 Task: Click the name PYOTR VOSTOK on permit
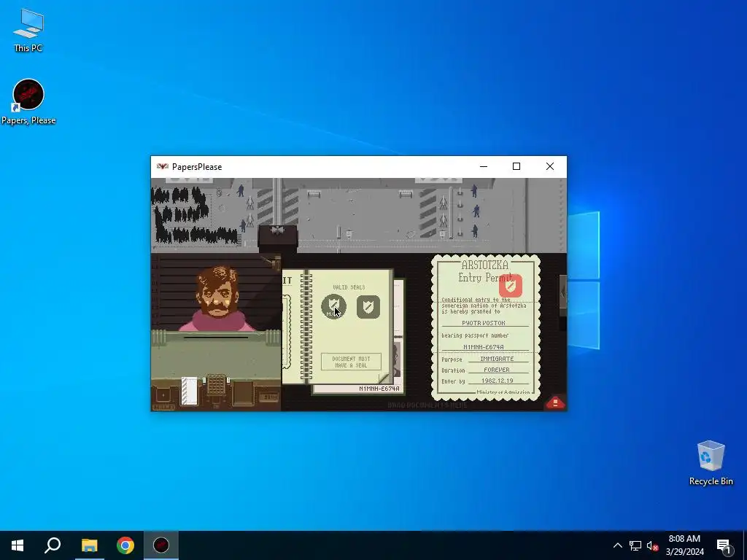point(483,323)
